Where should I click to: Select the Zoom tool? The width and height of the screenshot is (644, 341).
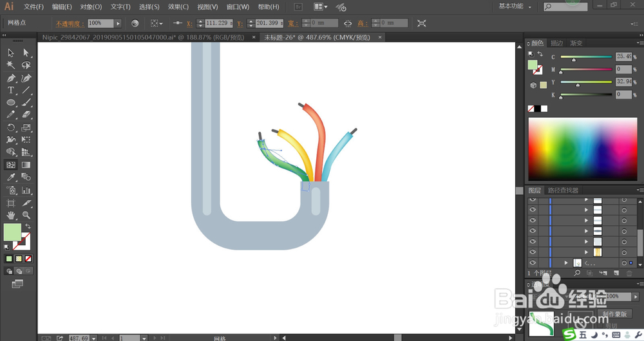[x=26, y=215]
